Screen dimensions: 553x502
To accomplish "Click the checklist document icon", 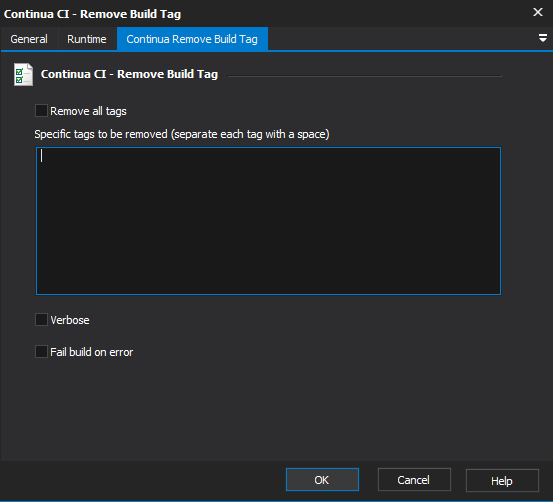I will (23, 74).
